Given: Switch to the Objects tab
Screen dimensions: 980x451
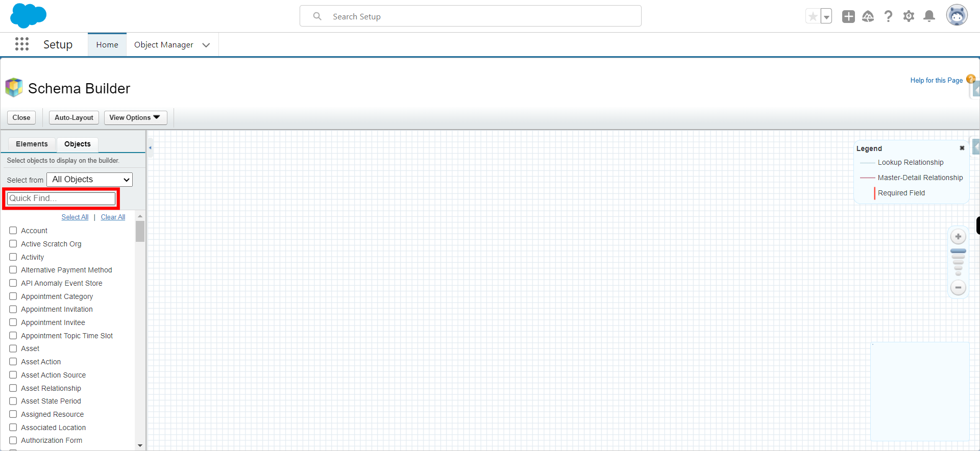Looking at the screenshot, I should [x=78, y=144].
